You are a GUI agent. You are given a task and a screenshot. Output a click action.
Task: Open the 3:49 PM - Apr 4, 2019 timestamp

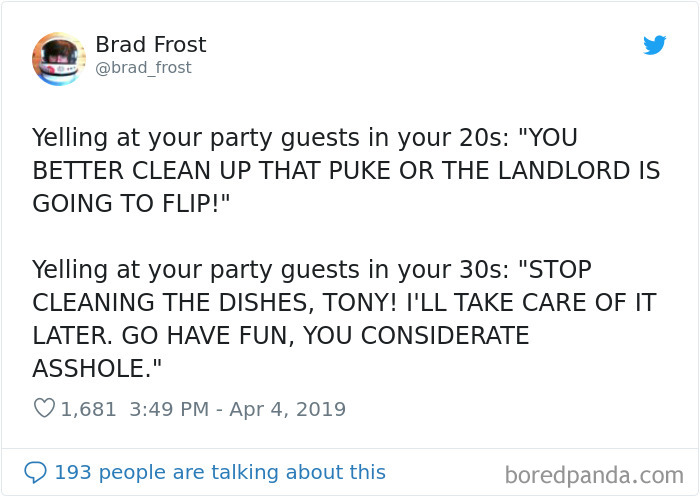click(238, 409)
